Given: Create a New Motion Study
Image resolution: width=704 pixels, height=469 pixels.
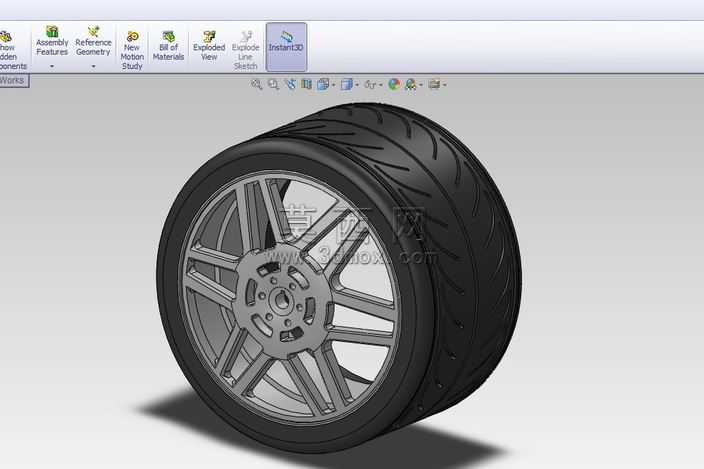Looking at the screenshot, I should tap(132, 50).
